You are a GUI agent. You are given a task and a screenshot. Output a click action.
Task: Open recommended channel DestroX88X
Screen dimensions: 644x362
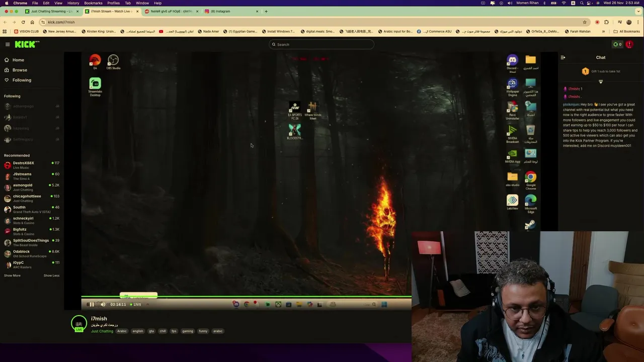tap(31, 165)
